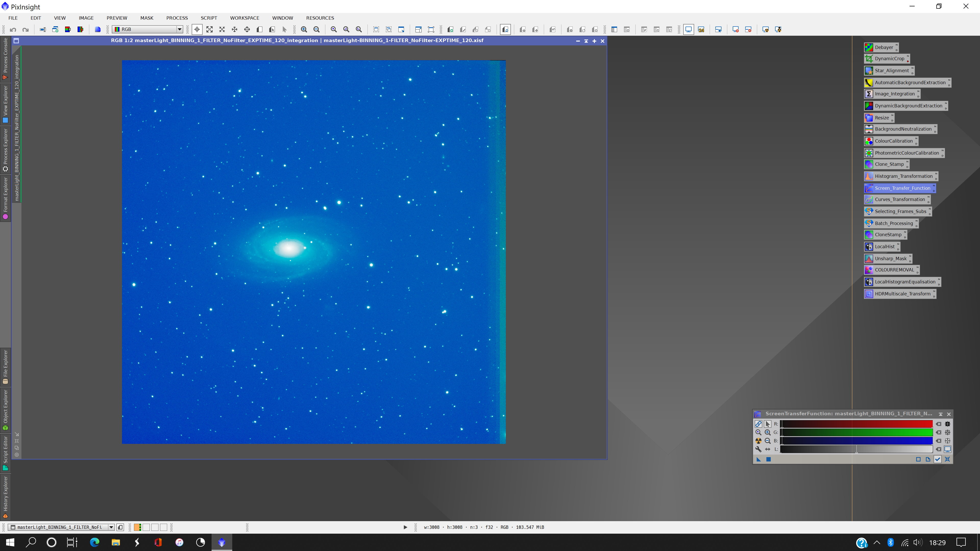This screenshot has width=980, height=551.
Task: Click the STF zoom-in magnifier icon
Action: (767, 432)
